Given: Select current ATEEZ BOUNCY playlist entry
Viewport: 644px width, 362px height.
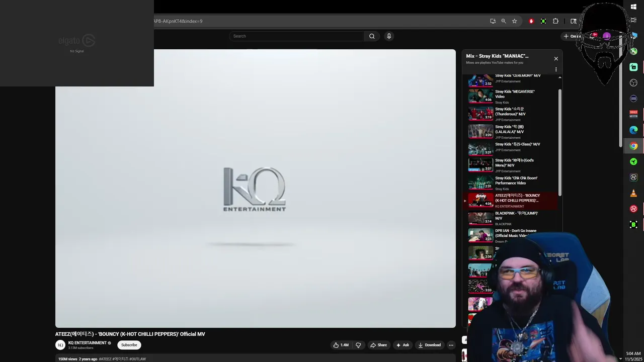Looking at the screenshot, I should (x=510, y=201).
